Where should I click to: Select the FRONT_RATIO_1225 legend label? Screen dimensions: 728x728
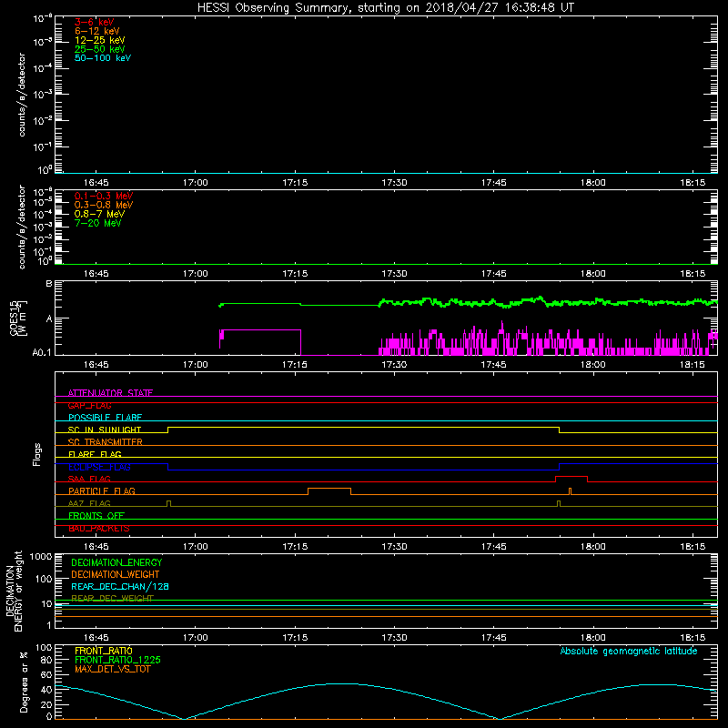click(x=117, y=660)
